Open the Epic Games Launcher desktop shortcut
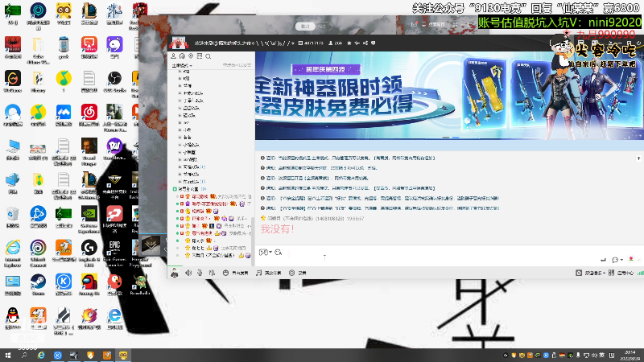Image resolution: width=644 pixels, height=362 pixels. (114, 252)
